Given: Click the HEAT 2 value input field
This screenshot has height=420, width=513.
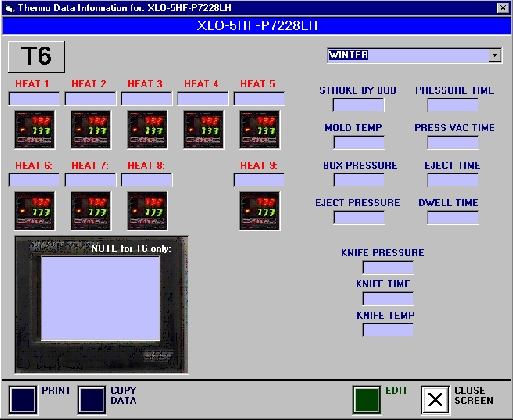Looking at the screenshot, I should pos(90,99).
